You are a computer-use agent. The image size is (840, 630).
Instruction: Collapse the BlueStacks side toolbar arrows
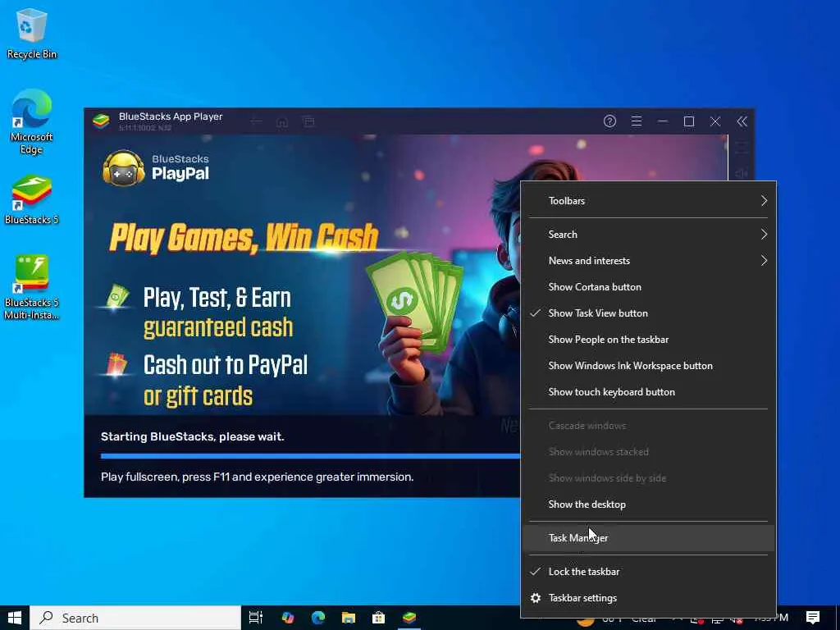742,121
